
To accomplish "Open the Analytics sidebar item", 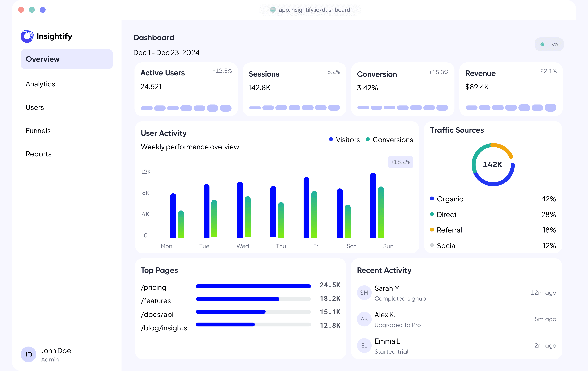I will (40, 84).
